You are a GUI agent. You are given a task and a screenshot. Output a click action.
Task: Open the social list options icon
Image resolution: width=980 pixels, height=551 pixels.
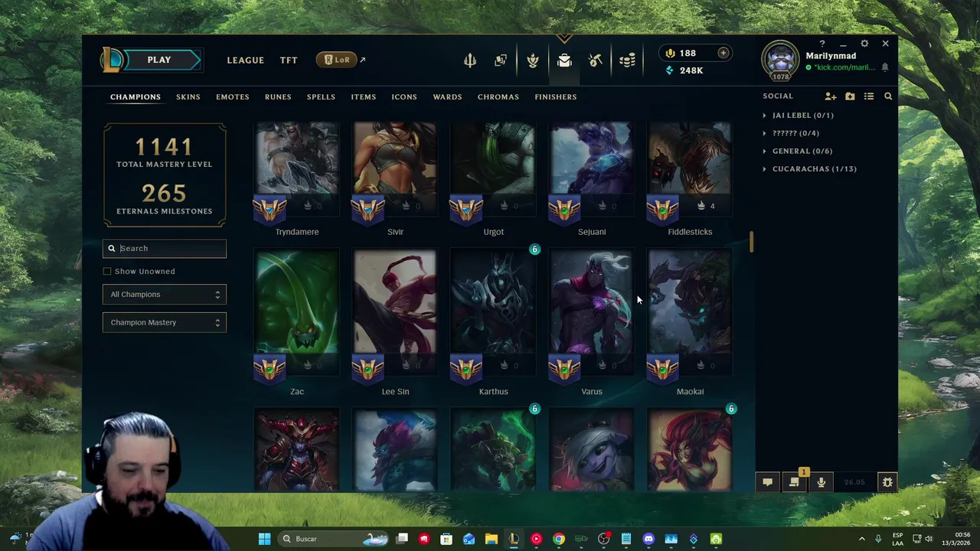[869, 96]
